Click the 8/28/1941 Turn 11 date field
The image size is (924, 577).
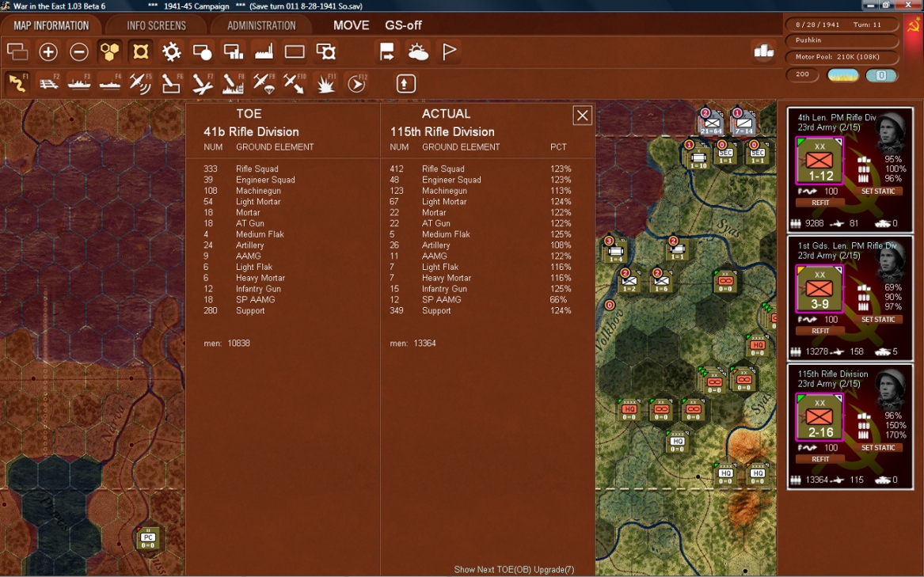pyautogui.click(x=842, y=25)
